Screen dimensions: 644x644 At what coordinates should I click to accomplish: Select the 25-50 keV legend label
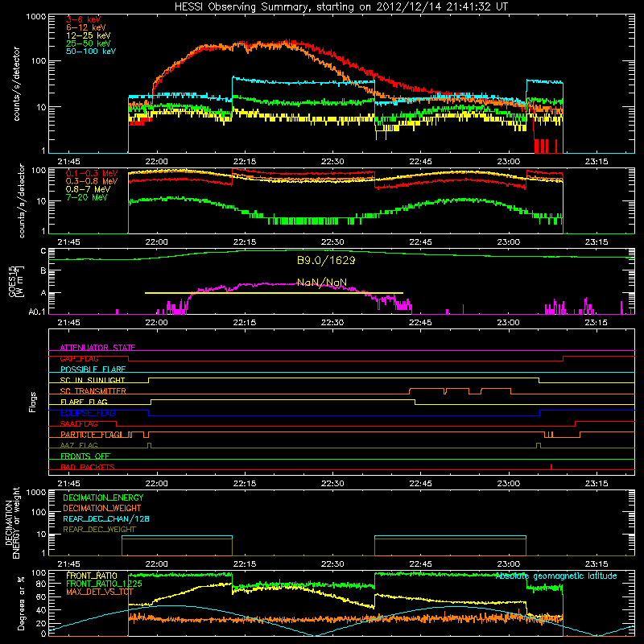(x=89, y=43)
